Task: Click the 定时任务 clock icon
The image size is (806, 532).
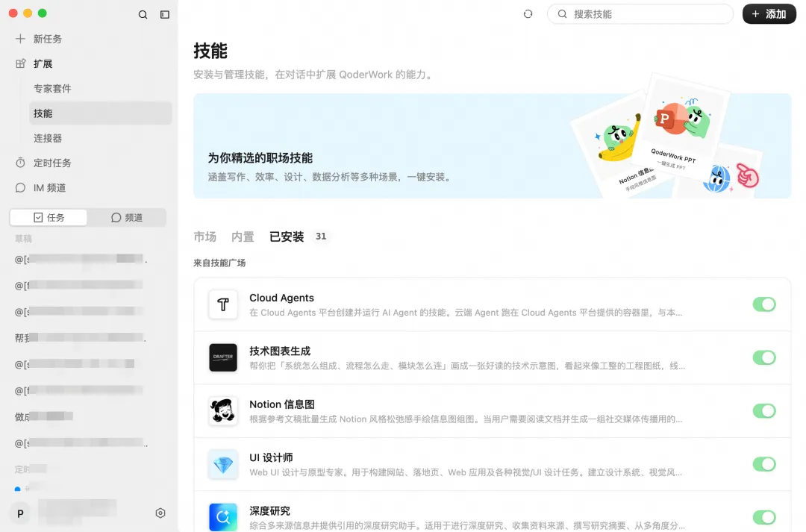Action: click(x=21, y=163)
